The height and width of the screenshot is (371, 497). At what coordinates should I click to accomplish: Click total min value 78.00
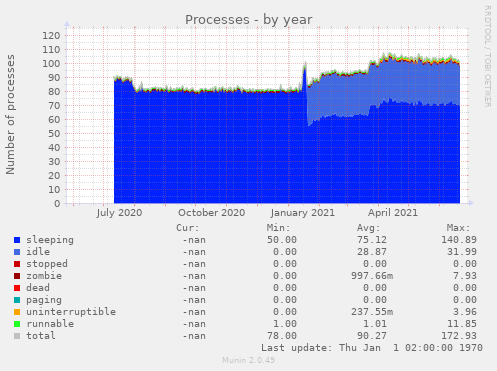pos(282,336)
